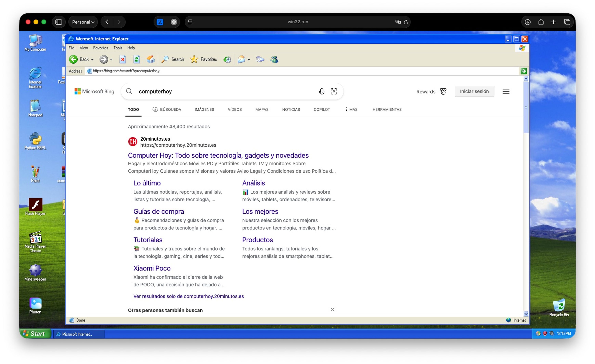595x364 pixels.
Task: Click Ver resultados solo de computerhoy.20minutos.es
Action: pyautogui.click(x=189, y=296)
